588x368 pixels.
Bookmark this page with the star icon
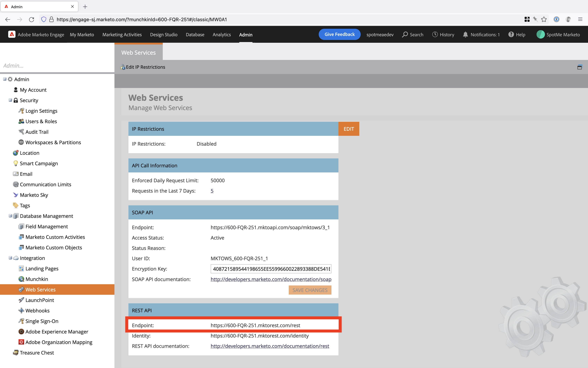coord(544,19)
